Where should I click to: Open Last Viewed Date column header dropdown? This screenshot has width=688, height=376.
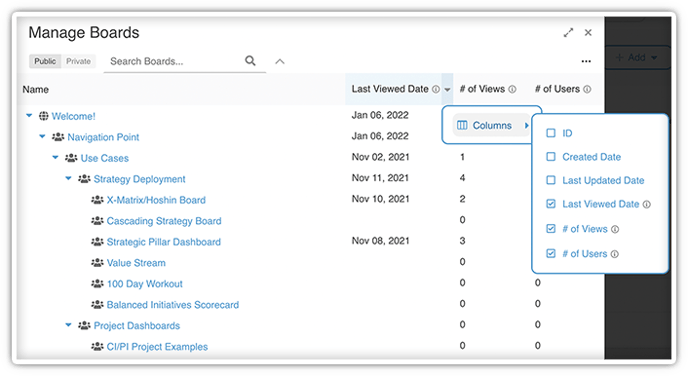[x=447, y=90]
